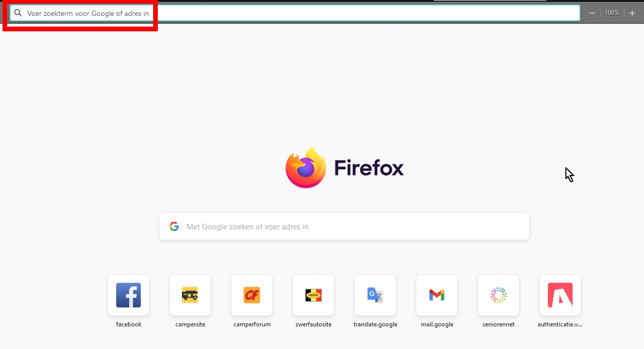Open the Google Translate shortcut tile
Image resolution: width=644 pixels, height=349 pixels.
pos(375,295)
